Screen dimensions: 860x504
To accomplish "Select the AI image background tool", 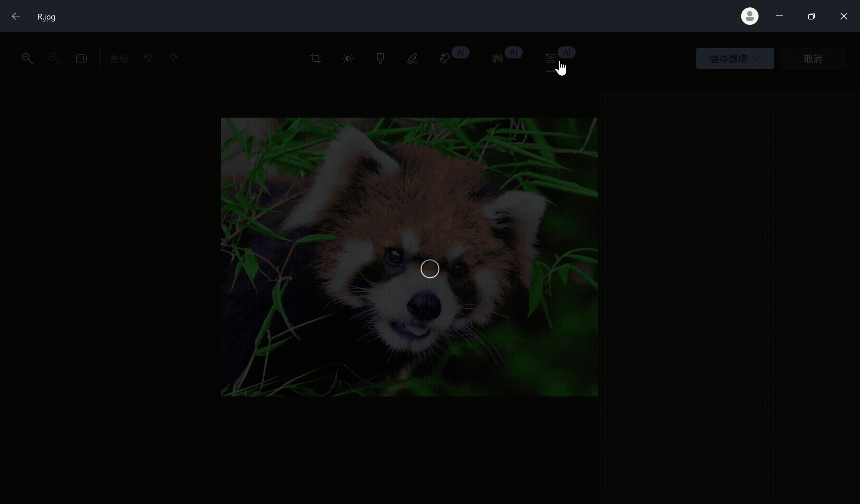I will 551,58.
